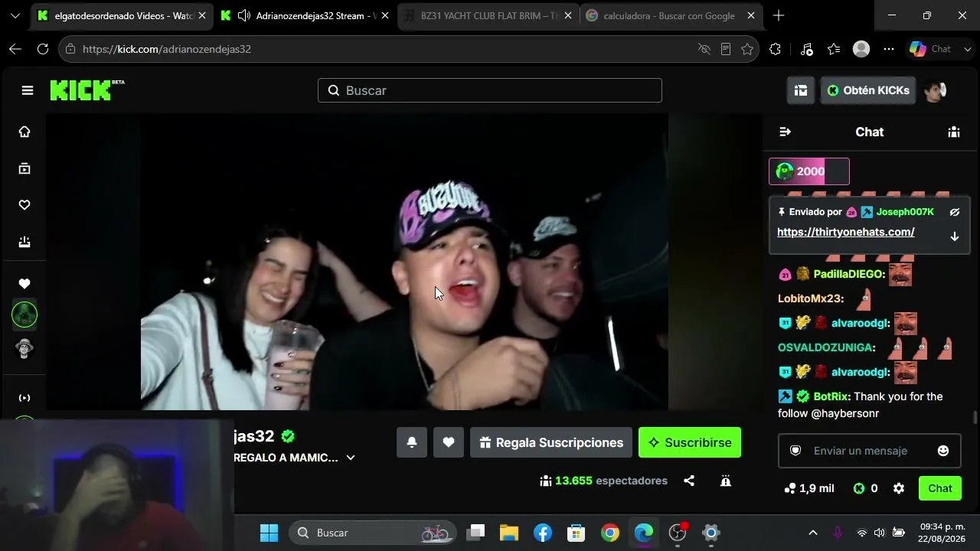
Task: Open the Kick user profile avatar
Action: click(x=935, y=90)
